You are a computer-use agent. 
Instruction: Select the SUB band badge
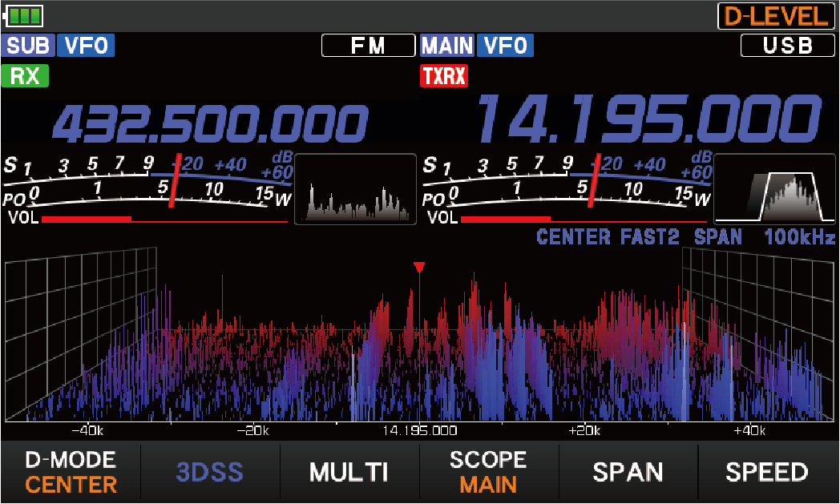27,46
